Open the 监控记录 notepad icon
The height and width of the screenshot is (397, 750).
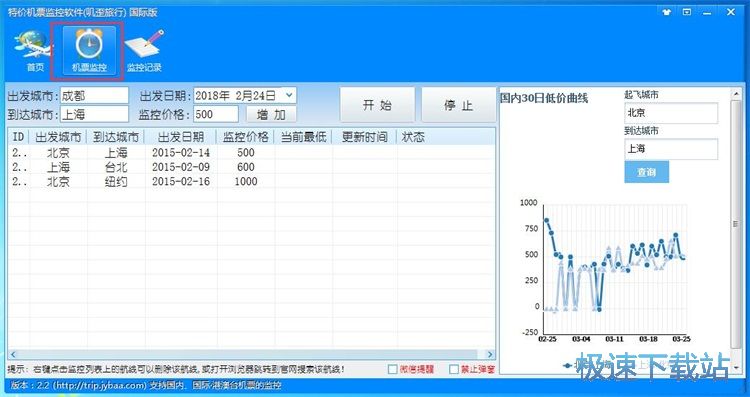144,50
